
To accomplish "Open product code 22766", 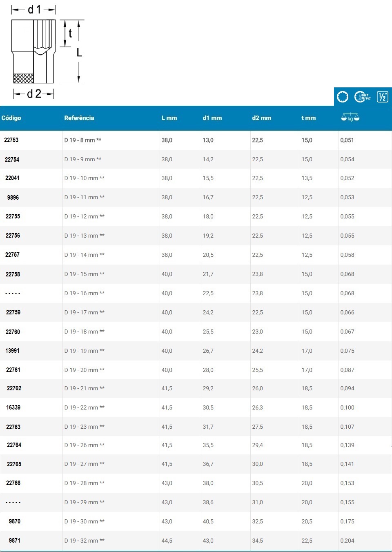I will click(x=13, y=483).
